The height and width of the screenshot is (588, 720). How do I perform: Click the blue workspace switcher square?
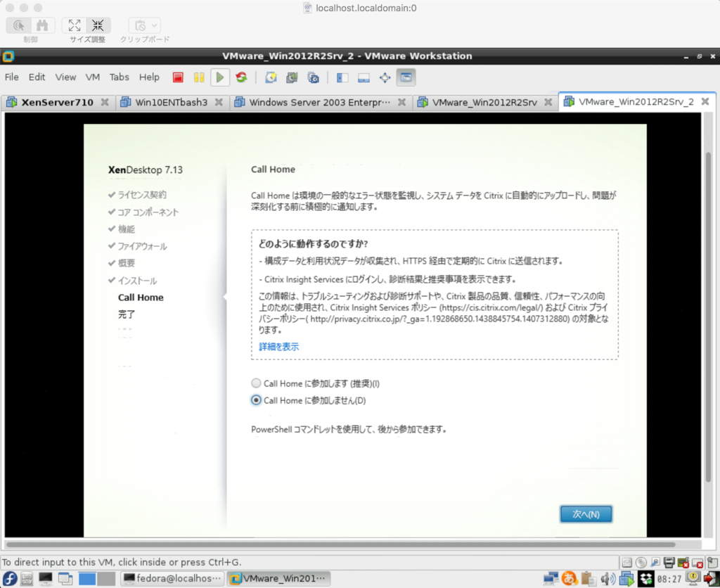pos(86,578)
